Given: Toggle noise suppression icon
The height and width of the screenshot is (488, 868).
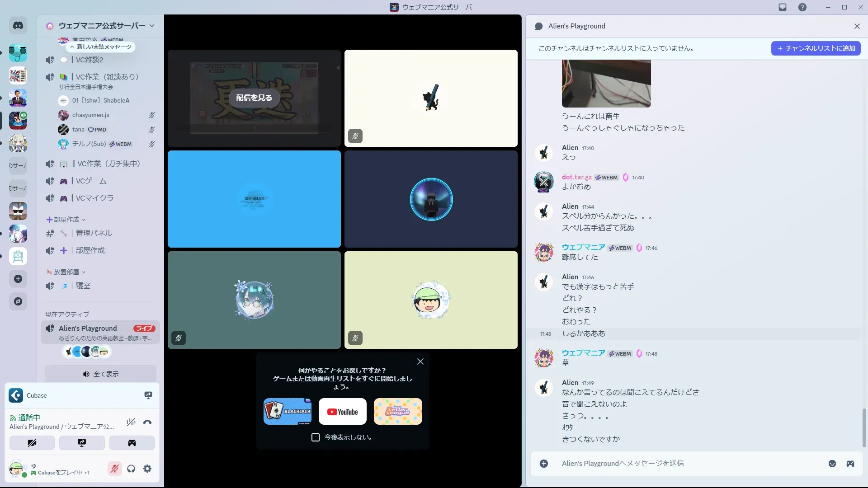Looking at the screenshot, I should [x=131, y=422].
